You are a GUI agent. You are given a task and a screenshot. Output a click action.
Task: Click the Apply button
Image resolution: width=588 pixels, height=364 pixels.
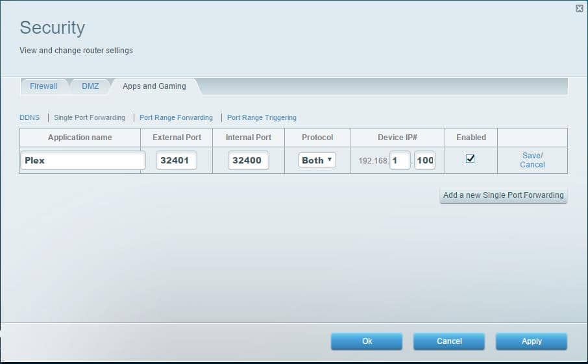coord(532,341)
